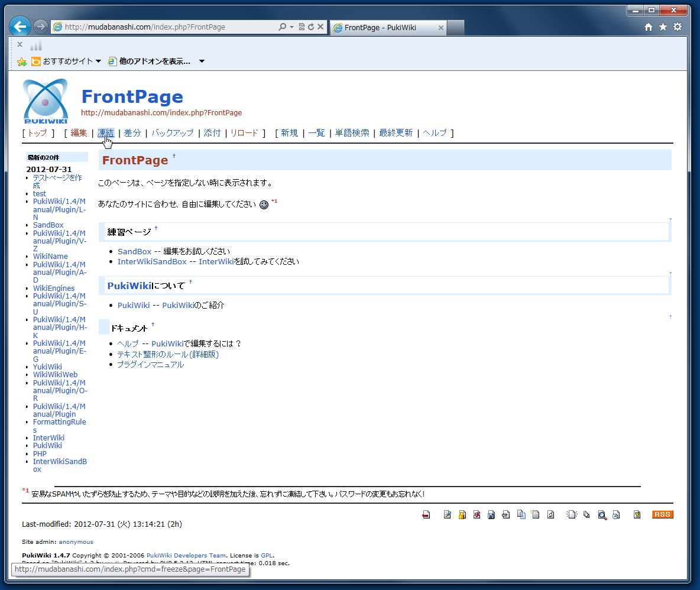Open the browser Tools gear menu

pos(678,27)
